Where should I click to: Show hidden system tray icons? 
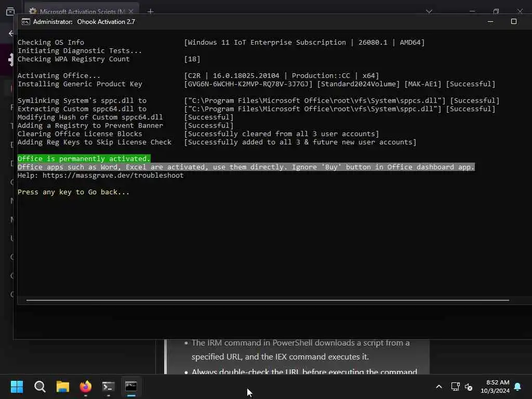click(x=438, y=387)
